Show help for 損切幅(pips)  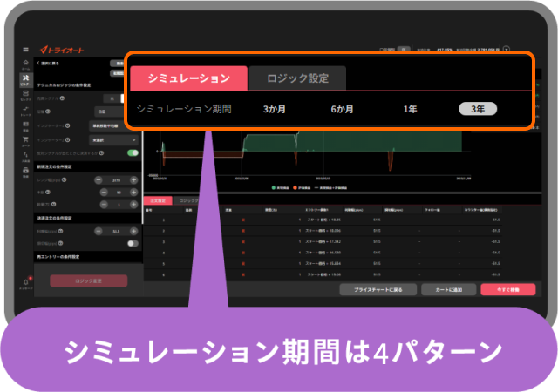tap(60, 243)
